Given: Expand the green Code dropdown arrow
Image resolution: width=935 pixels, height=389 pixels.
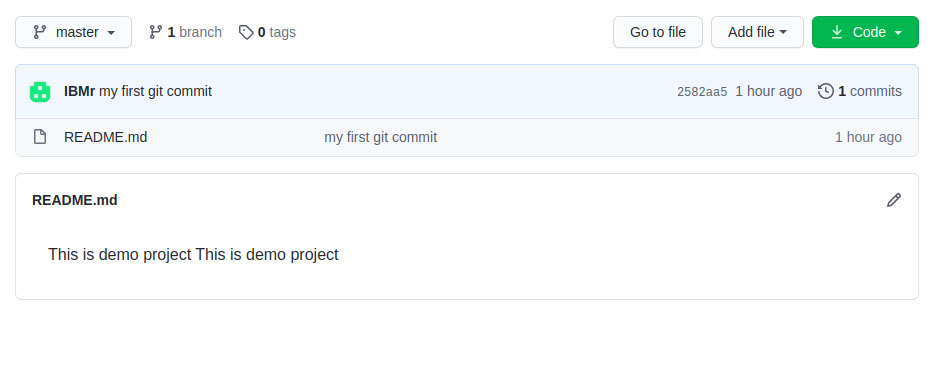Looking at the screenshot, I should click(898, 33).
